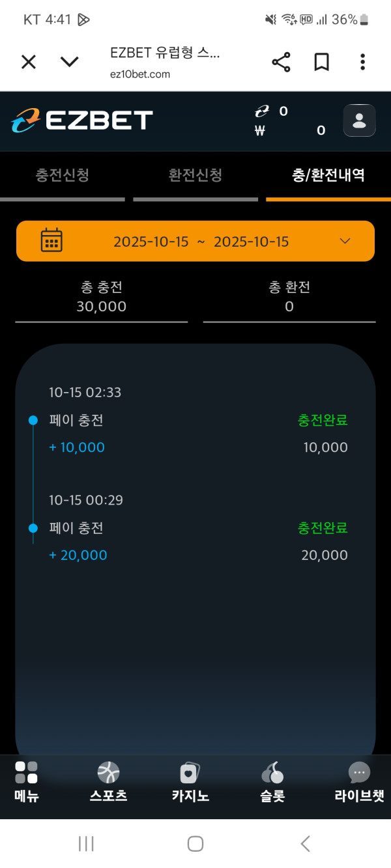
Task: Click the 2025-10-15 date range text
Action: [201, 242]
